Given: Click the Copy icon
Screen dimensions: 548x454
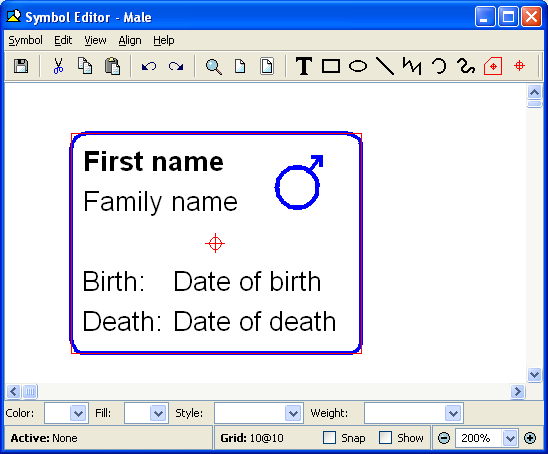Looking at the screenshot, I should [x=85, y=66].
